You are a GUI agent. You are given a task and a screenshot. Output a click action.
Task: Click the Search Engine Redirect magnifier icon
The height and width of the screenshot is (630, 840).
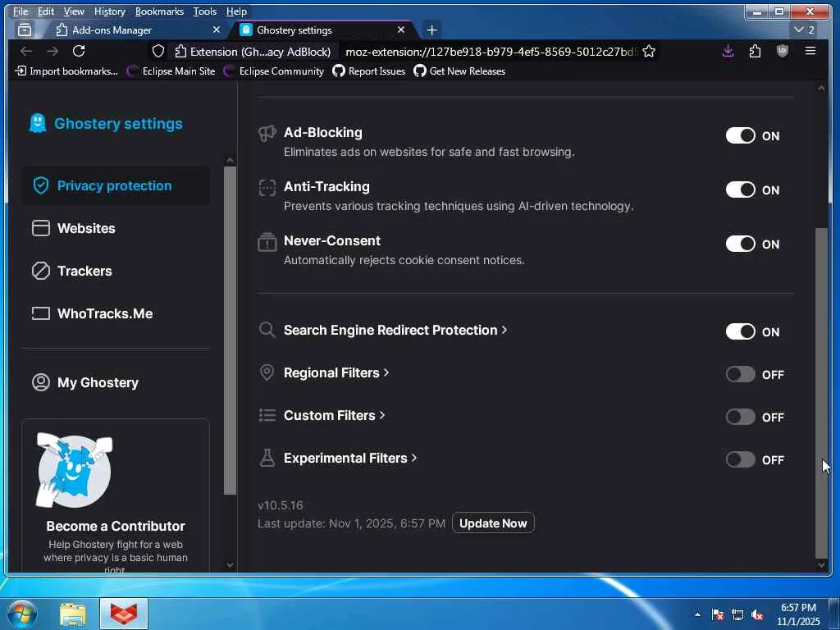[x=267, y=330]
